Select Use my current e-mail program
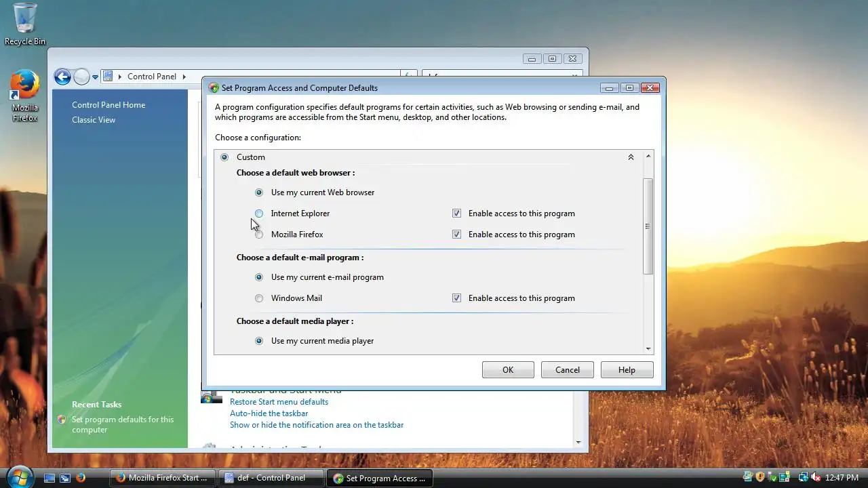Screen dimensions: 868x488 [x=259, y=277]
